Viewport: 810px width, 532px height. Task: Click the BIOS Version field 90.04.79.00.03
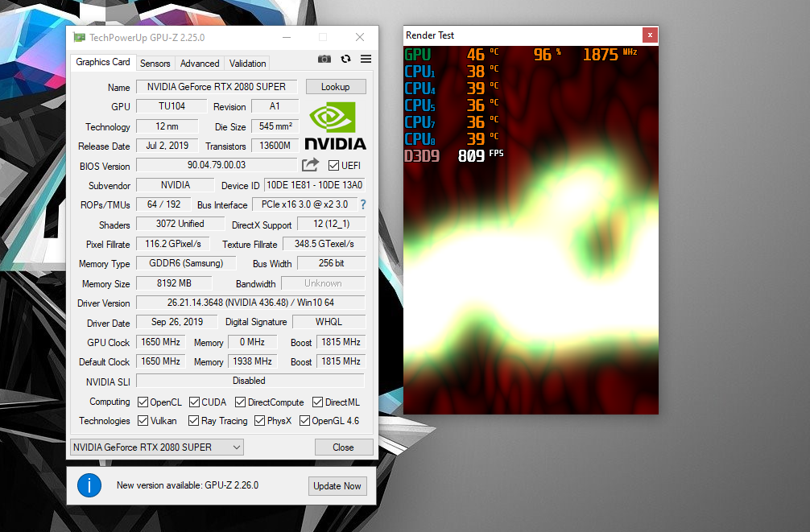pyautogui.click(x=217, y=165)
